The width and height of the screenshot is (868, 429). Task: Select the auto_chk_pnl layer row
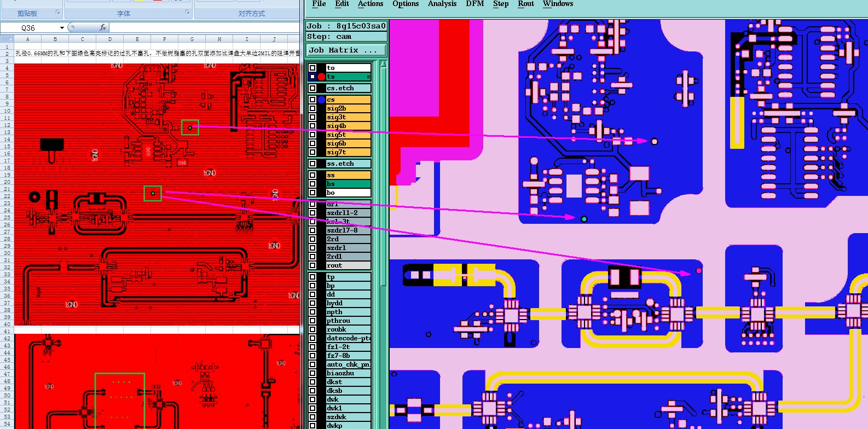pyautogui.click(x=349, y=364)
